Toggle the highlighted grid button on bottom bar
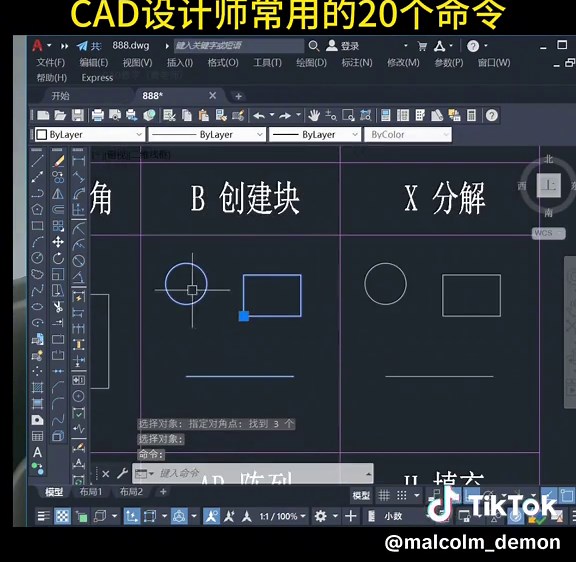The image size is (576, 562). [62, 516]
